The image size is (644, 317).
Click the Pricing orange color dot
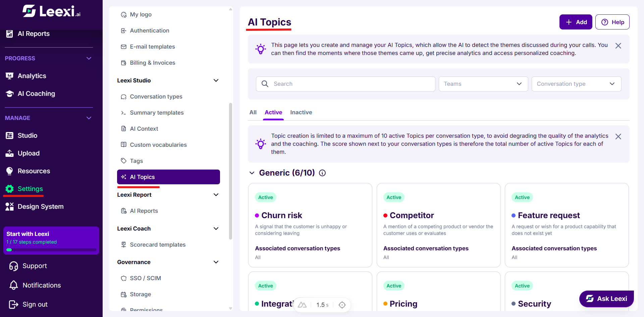(x=385, y=304)
